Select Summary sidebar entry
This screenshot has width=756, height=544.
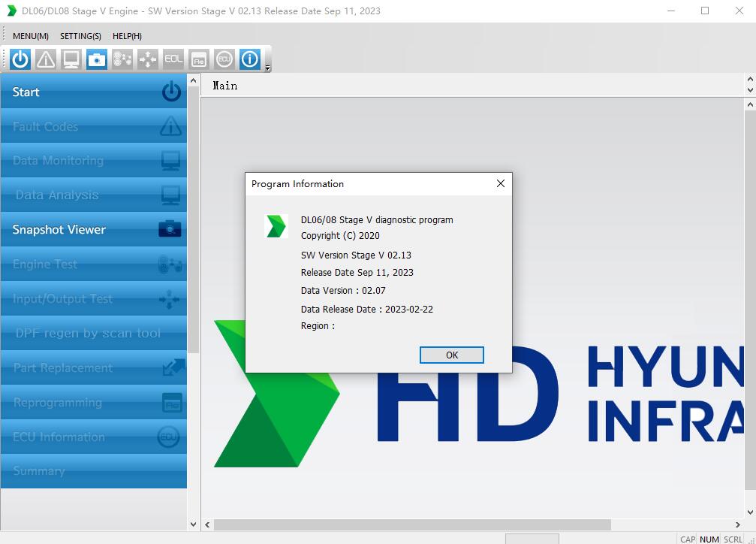point(94,471)
